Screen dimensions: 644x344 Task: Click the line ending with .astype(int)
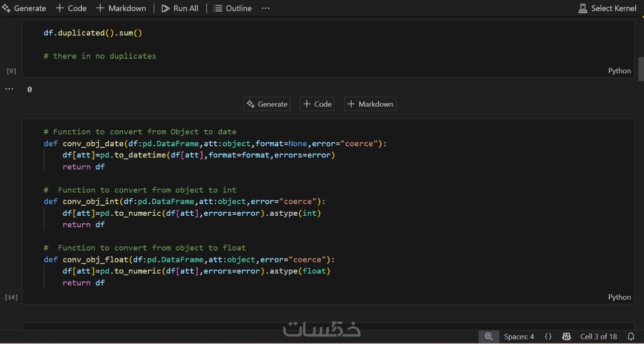click(x=192, y=213)
